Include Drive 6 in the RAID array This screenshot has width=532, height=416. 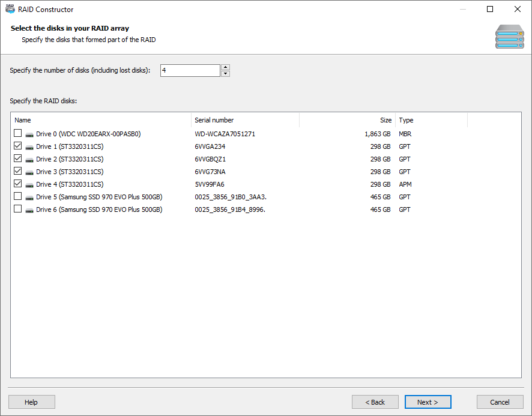pyautogui.click(x=17, y=209)
